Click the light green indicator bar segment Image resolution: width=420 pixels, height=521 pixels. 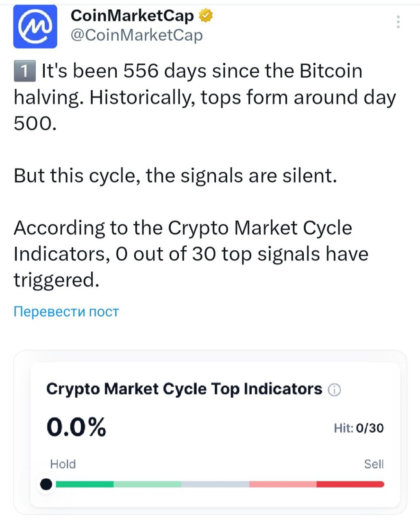pos(147,484)
